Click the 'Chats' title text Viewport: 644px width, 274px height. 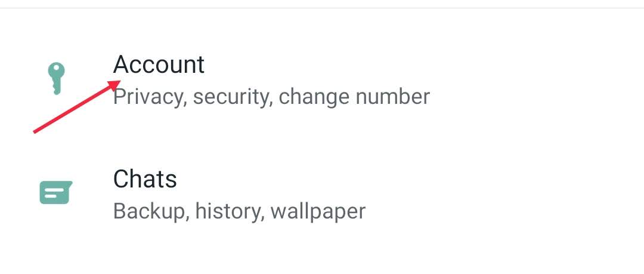(145, 179)
